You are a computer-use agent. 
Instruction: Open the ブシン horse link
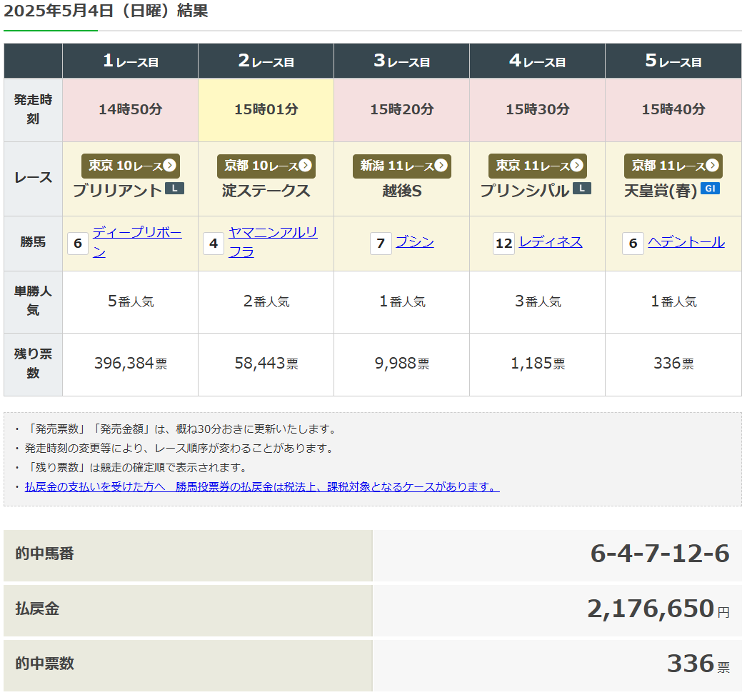[415, 242]
